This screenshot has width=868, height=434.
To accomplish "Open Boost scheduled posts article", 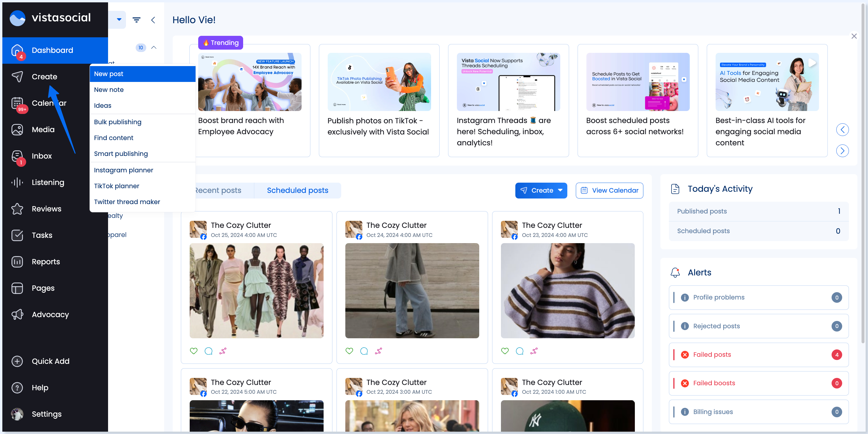I will click(x=637, y=100).
